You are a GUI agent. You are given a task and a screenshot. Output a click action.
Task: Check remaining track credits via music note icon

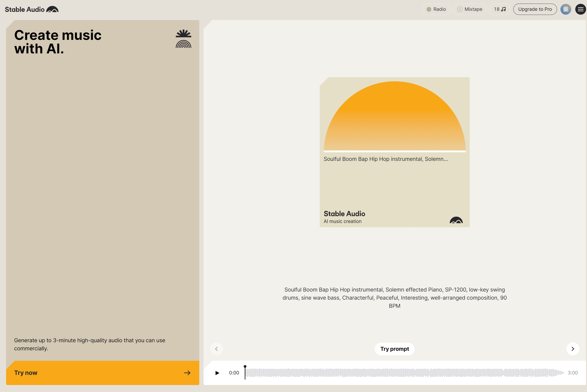click(499, 9)
